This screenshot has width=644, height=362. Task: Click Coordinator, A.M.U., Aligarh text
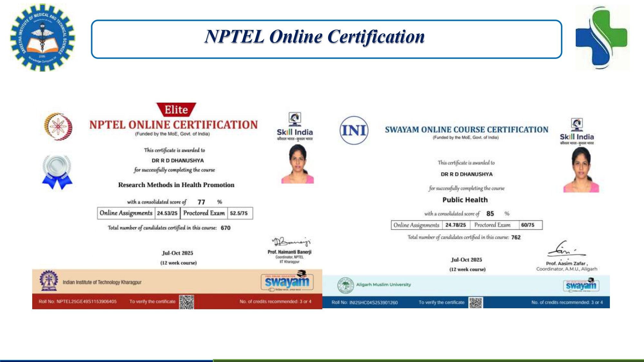tap(567, 269)
